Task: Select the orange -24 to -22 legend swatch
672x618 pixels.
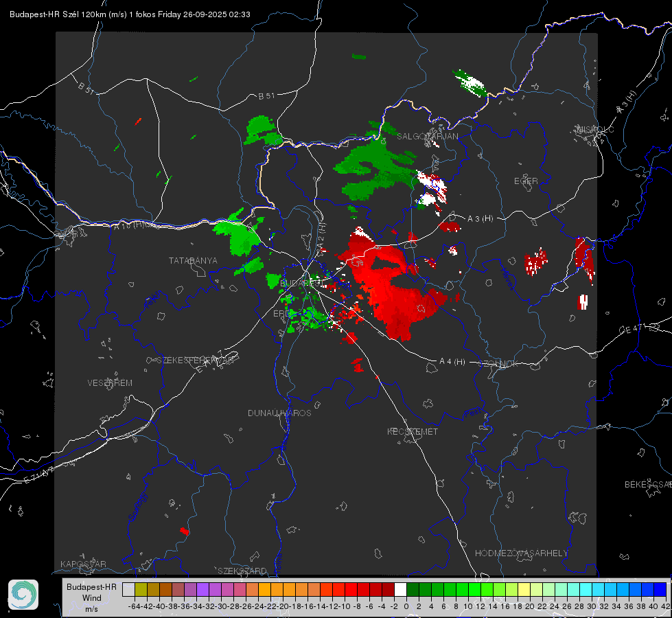Action: pyautogui.click(x=264, y=589)
